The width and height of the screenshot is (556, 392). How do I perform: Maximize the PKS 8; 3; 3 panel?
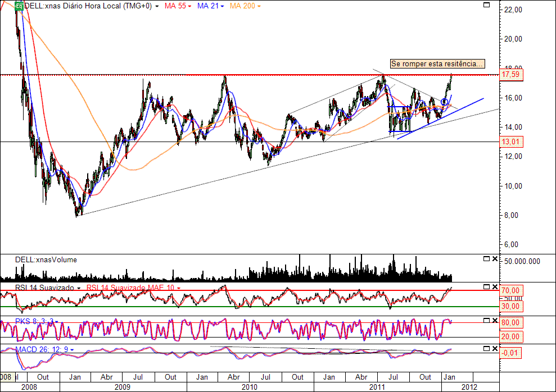pyautogui.click(x=486, y=321)
